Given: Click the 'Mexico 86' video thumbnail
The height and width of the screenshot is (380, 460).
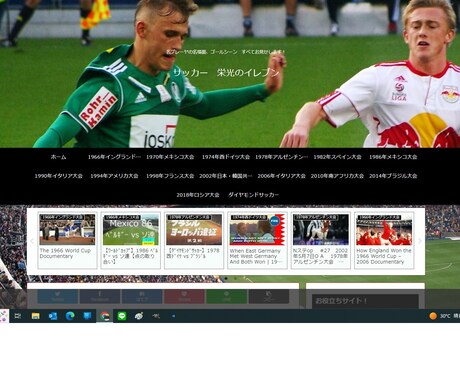Looking at the screenshot, I should [x=131, y=229].
